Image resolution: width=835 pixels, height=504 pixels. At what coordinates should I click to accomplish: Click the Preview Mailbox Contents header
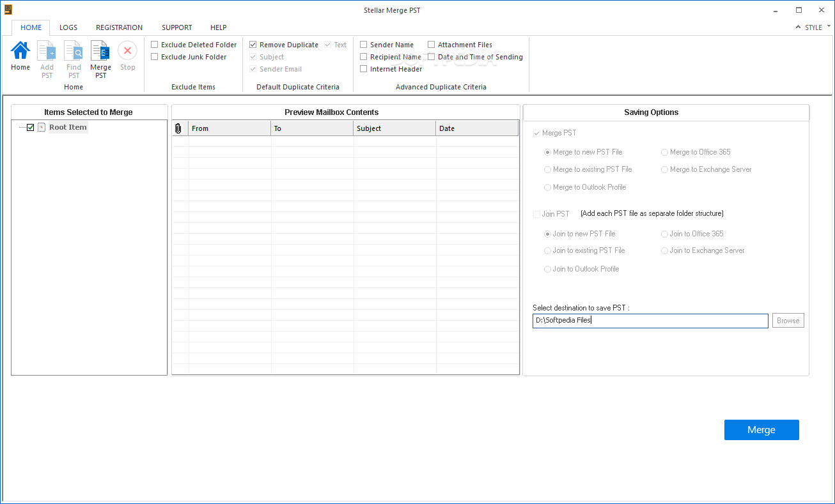coord(345,112)
